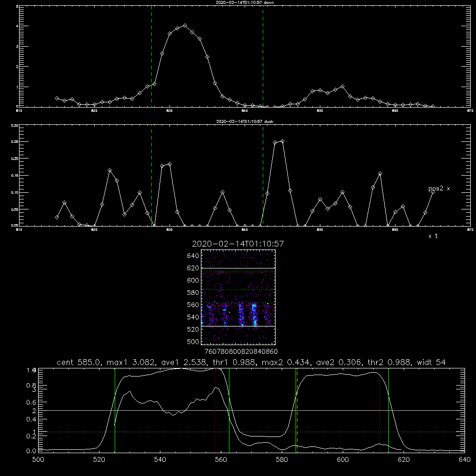Select the 'max2 0.434' statistic
This screenshot has width=476, height=476.
pos(286,362)
